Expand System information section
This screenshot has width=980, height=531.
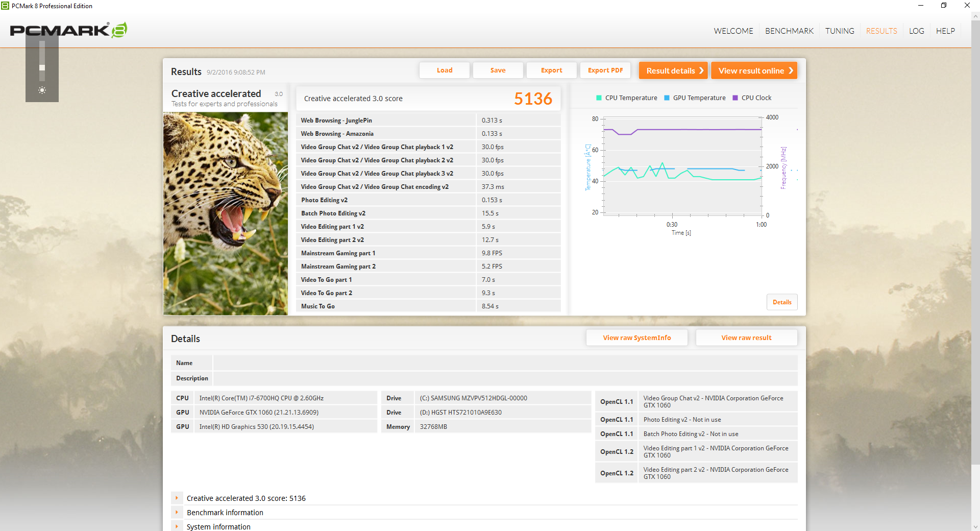[x=177, y=526]
